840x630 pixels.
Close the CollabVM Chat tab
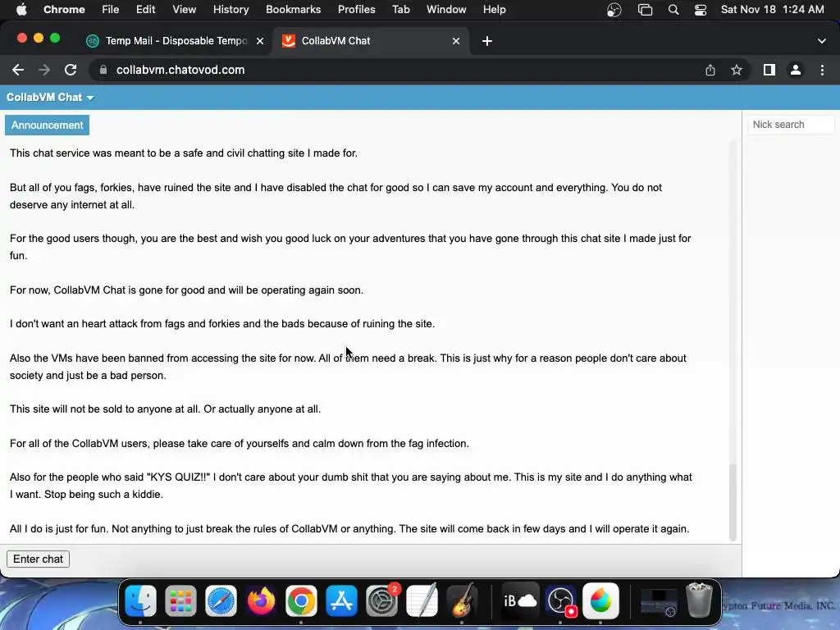coord(456,41)
